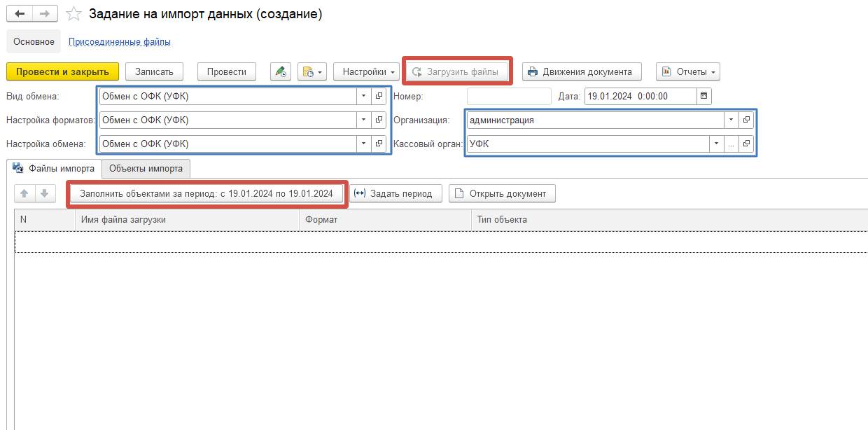Click the Организация field with администрация
Viewport: 868px width, 430px height.
click(595, 120)
